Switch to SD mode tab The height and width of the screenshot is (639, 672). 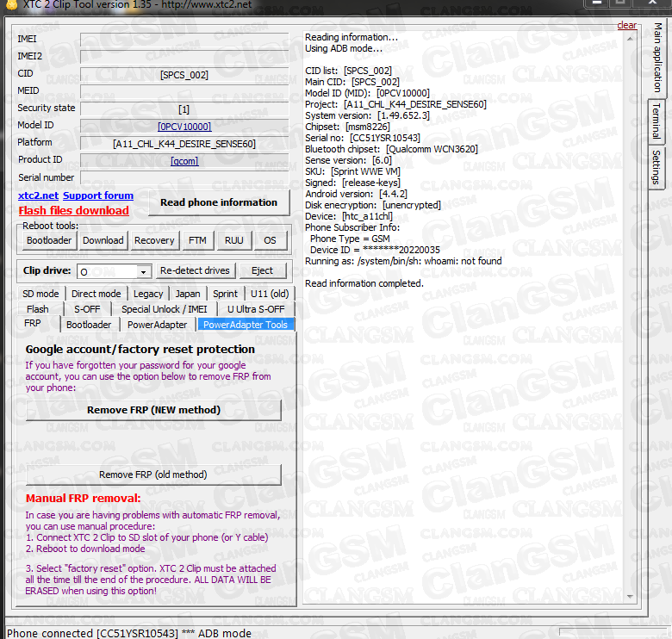(x=40, y=294)
